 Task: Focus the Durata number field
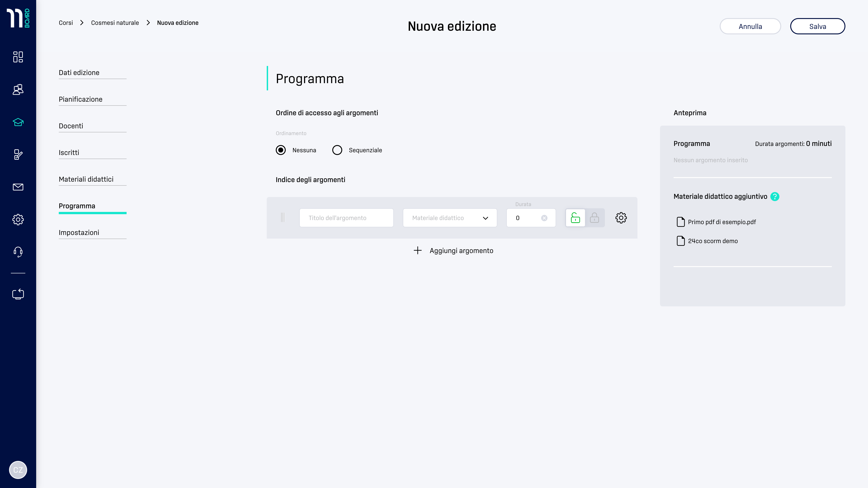531,218
